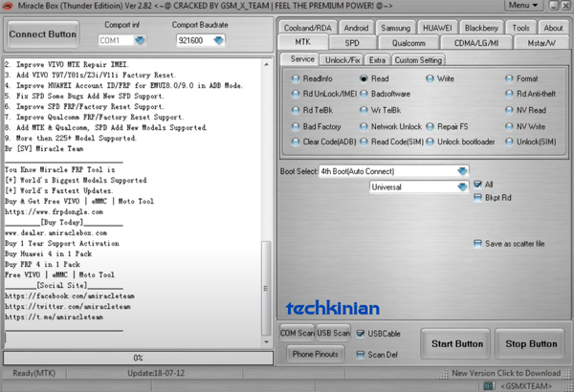The width and height of the screenshot is (574, 392).
Task: Select the Unlock(SIM) option
Action: pyautogui.click(x=509, y=142)
